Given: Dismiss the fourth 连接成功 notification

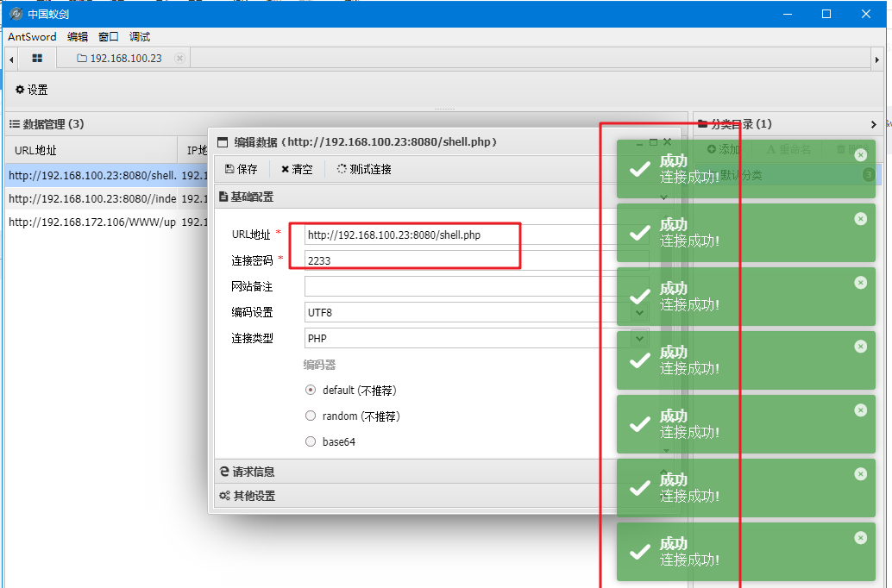Looking at the screenshot, I should tap(861, 347).
